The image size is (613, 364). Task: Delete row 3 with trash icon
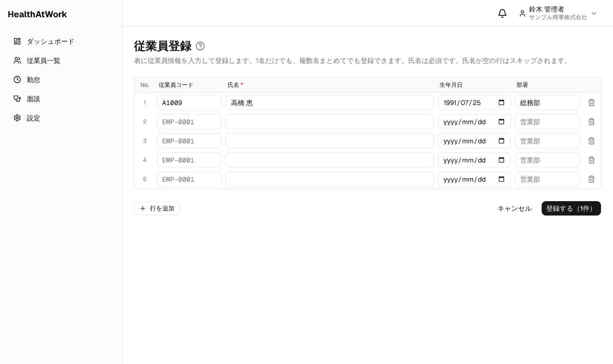pyautogui.click(x=591, y=141)
